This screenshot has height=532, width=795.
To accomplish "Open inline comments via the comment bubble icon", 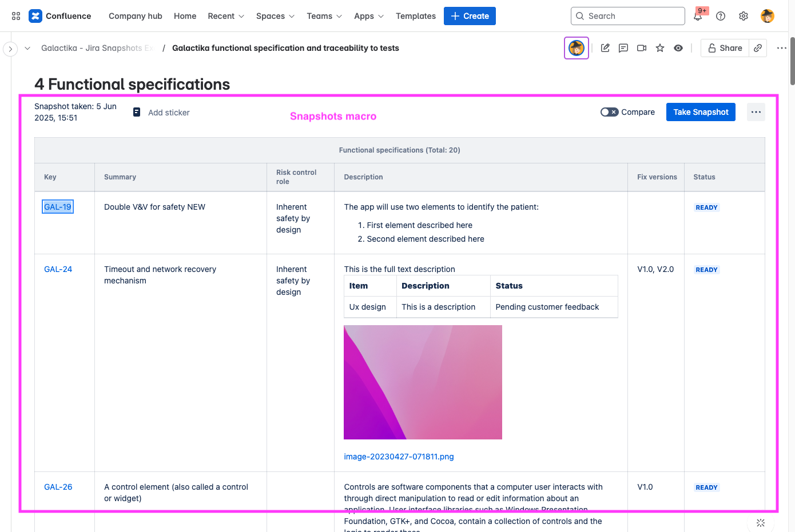I will pos(623,48).
